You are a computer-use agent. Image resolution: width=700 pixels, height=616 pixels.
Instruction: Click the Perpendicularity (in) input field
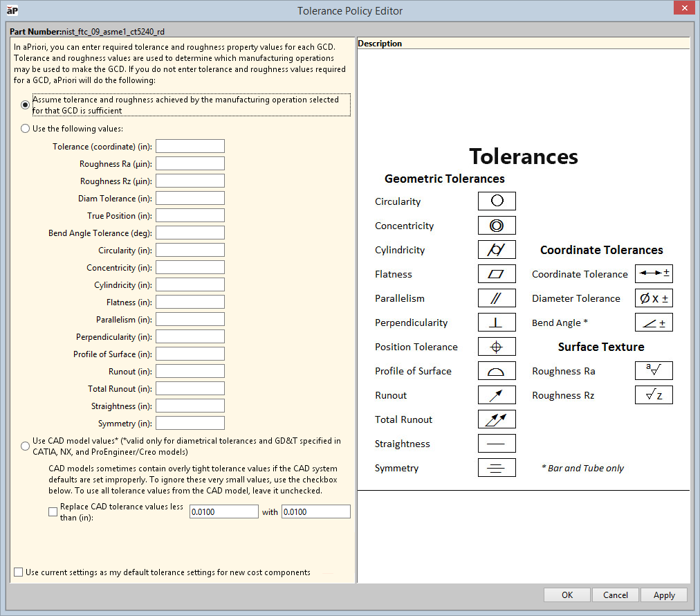[190, 337]
